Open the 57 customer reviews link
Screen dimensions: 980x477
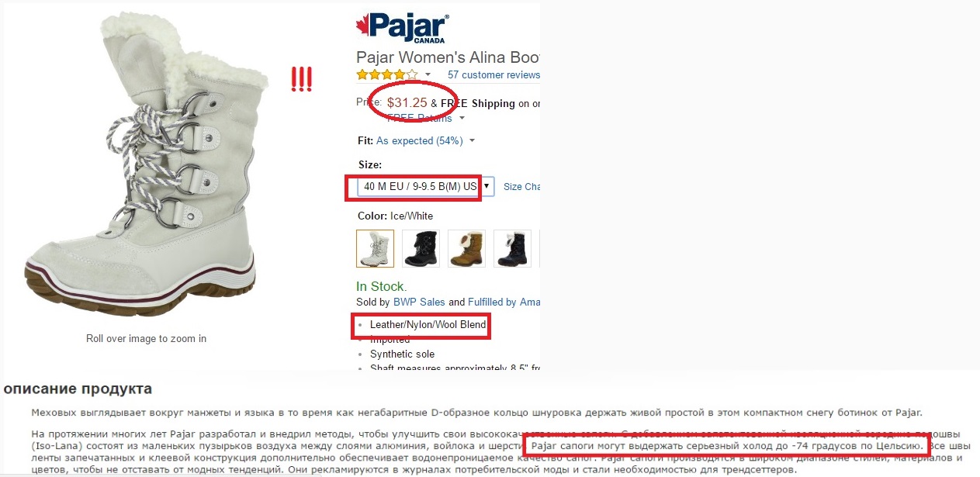click(x=493, y=75)
